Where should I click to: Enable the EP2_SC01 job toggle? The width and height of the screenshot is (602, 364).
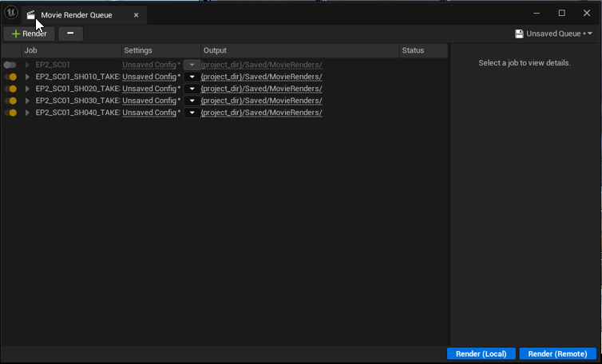(x=10, y=65)
